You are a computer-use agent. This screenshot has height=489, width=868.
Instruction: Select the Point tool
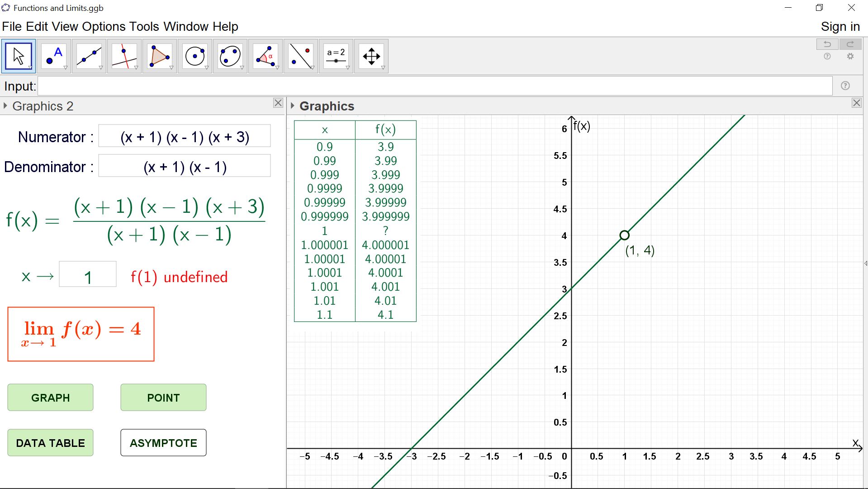[54, 56]
